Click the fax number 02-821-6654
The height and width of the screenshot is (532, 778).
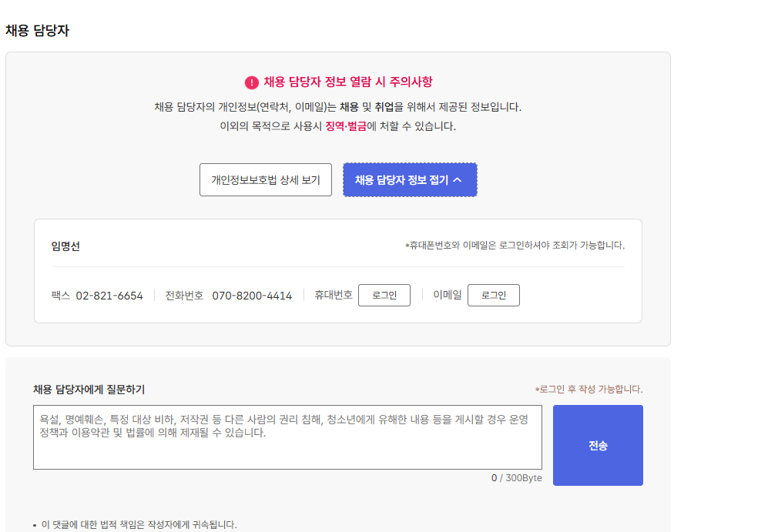point(109,296)
